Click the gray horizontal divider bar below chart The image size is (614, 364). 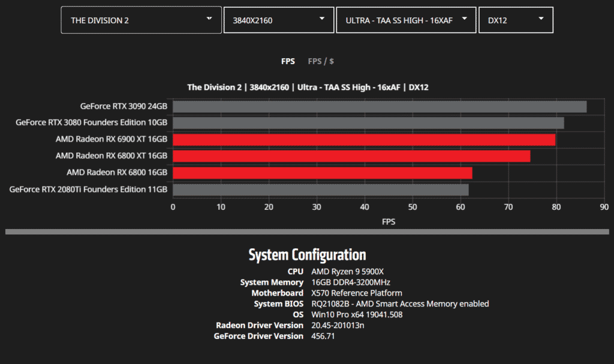coord(307,231)
